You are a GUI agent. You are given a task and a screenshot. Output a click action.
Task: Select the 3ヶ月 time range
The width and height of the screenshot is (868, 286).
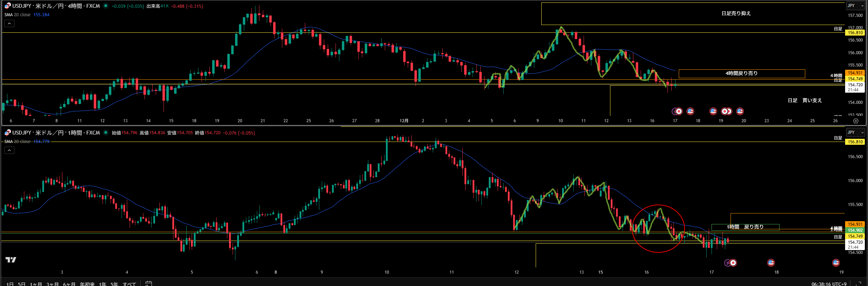tap(53, 284)
